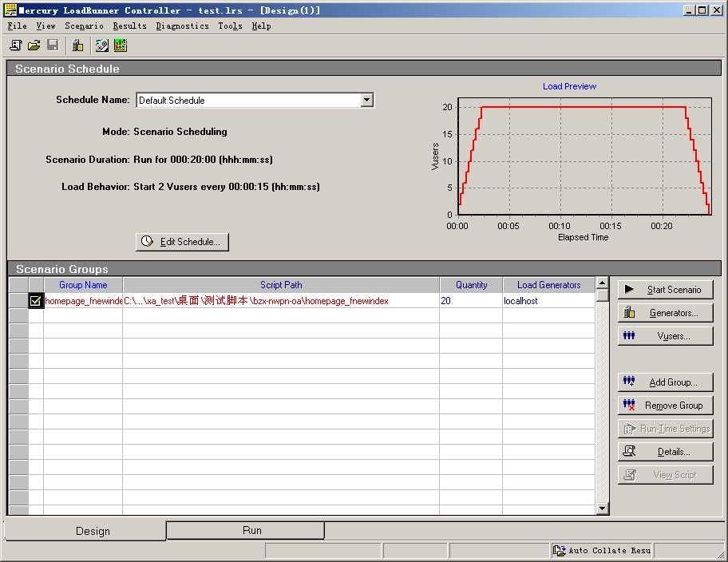Click the Load Generators toolbar icon
The height and width of the screenshot is (562, 728).
coord(77,45)
